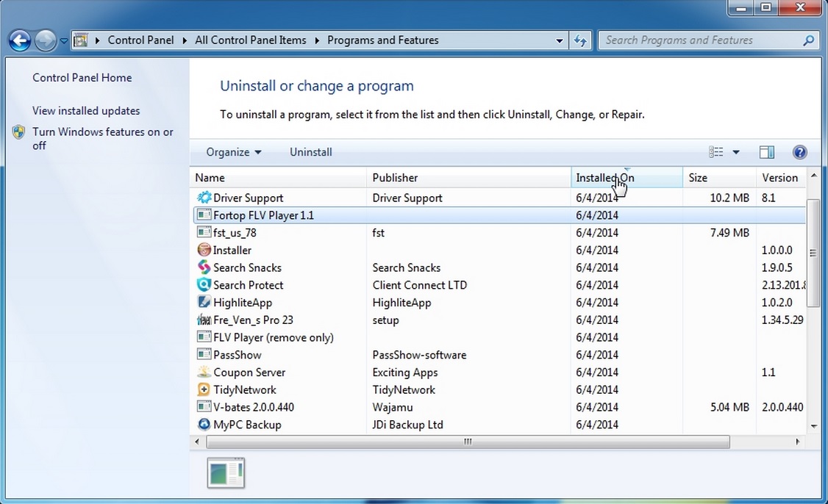Click the 1.34.5.29 version cell

click(782, 320)
